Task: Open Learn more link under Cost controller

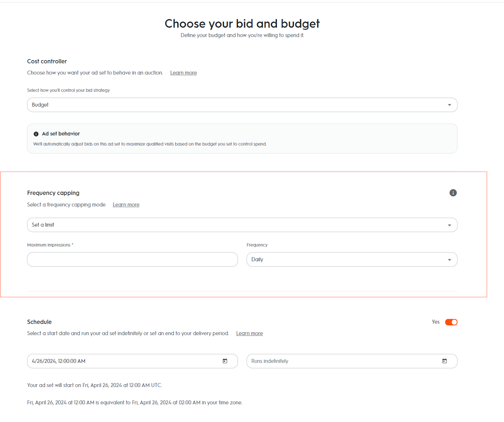Action: tap(183, 73)
